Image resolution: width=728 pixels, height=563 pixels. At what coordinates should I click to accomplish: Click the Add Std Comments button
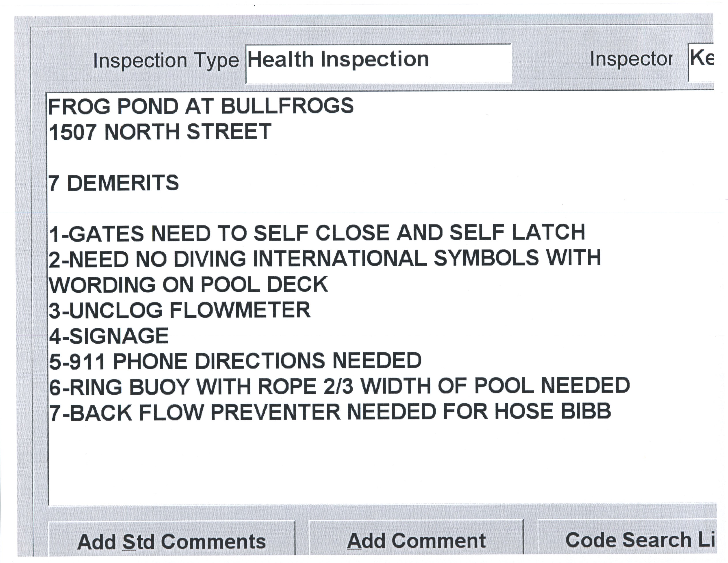coord(171,541)
